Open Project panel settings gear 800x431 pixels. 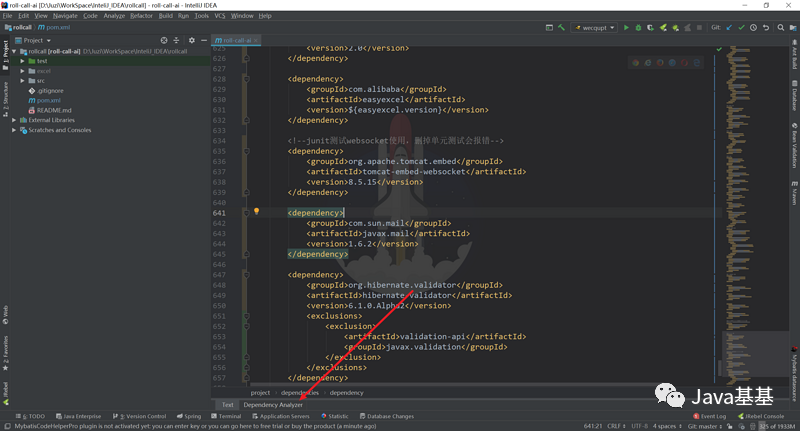pyautogui.click(x=194, y=40)
